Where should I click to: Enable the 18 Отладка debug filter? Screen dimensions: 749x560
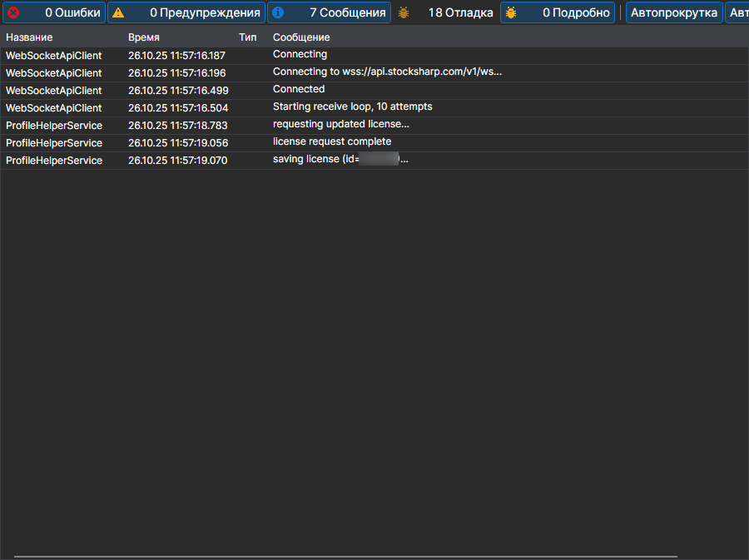(x=446, y=12)
